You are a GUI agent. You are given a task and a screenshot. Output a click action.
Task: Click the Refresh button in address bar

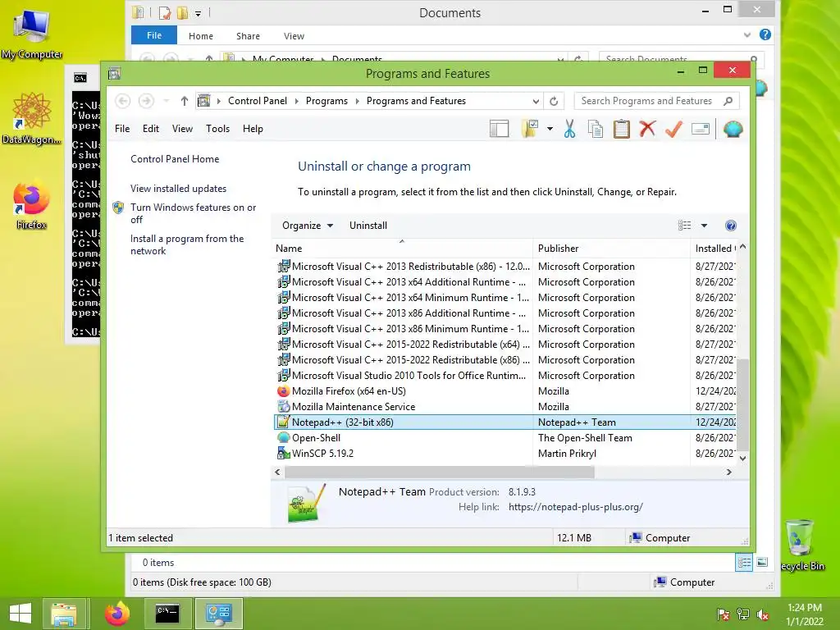(x=554, y=101)
